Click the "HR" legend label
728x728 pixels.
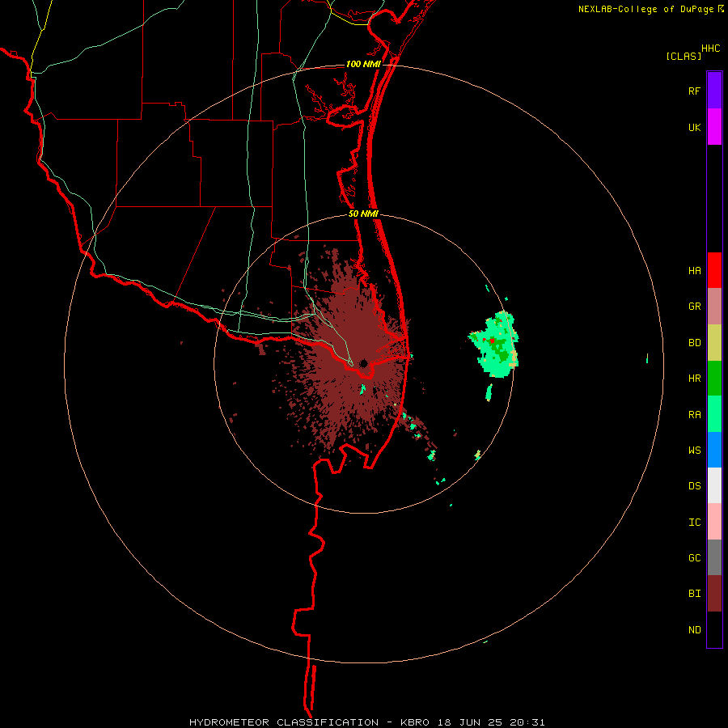tap(694, 379)
